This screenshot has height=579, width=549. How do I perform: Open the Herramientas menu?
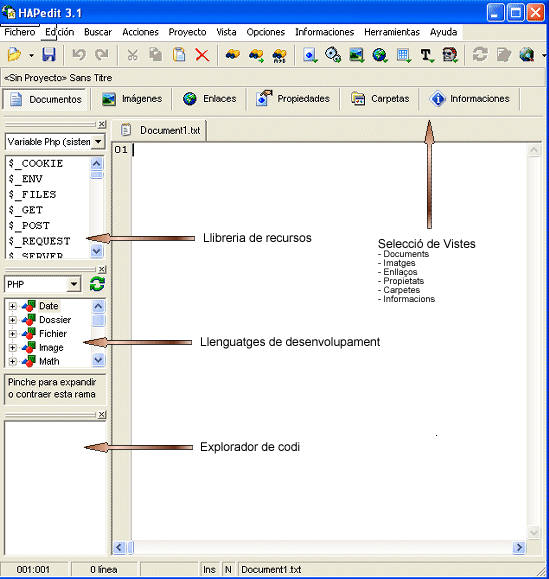click(392, 32)
